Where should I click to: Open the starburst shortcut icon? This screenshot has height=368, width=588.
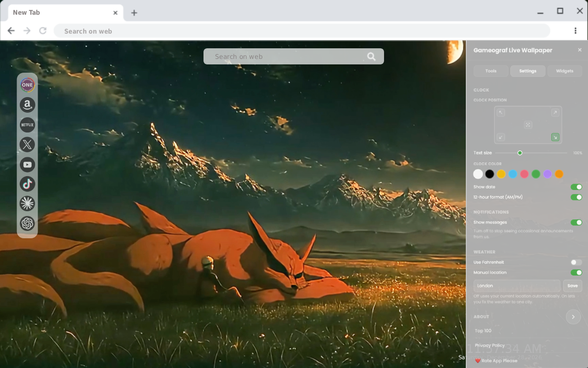[x=28, y=203]
